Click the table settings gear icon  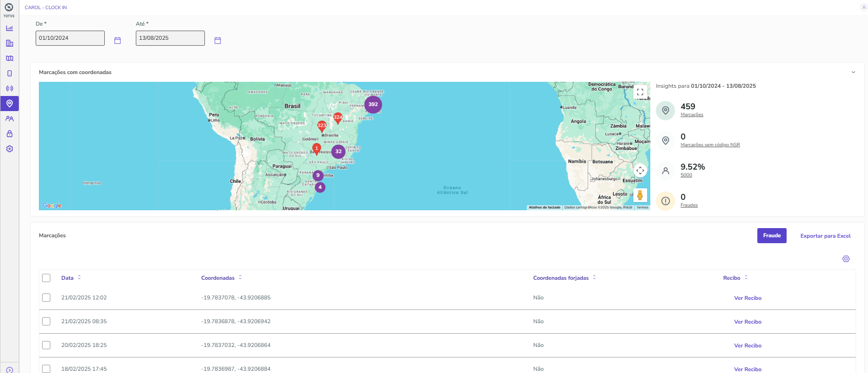(846, 259)
